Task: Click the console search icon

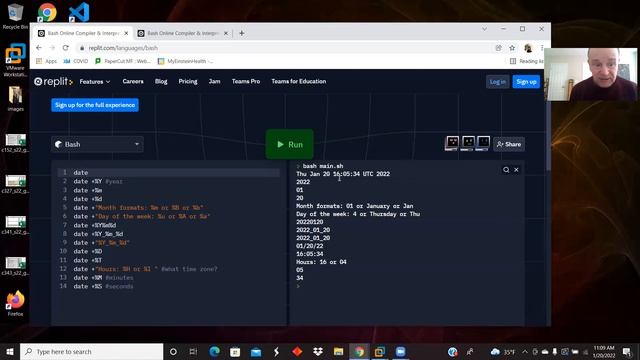Action: tap(506, 170)
